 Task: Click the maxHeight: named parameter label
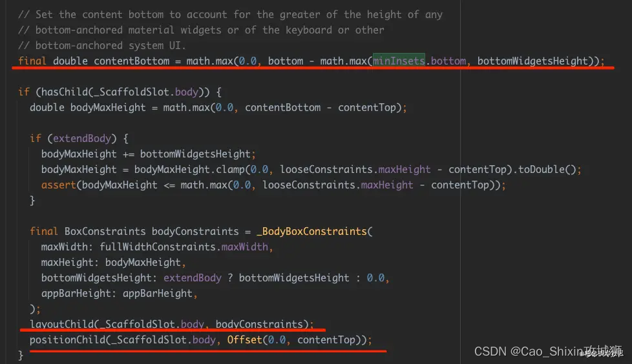pos(70,262)
